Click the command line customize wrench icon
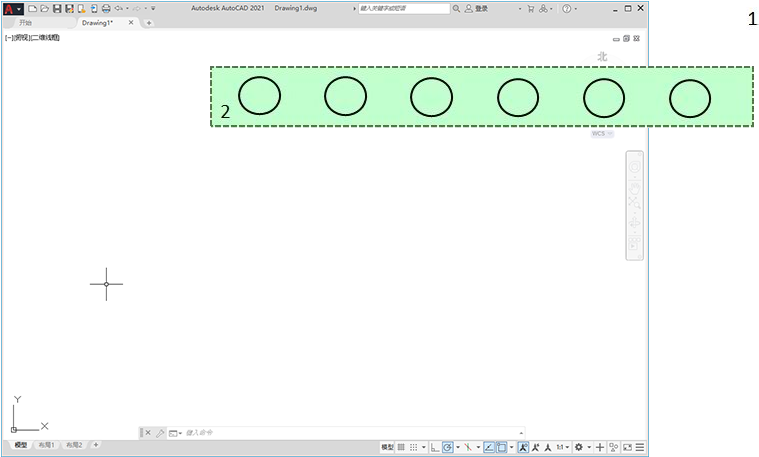 coord(160,433)
